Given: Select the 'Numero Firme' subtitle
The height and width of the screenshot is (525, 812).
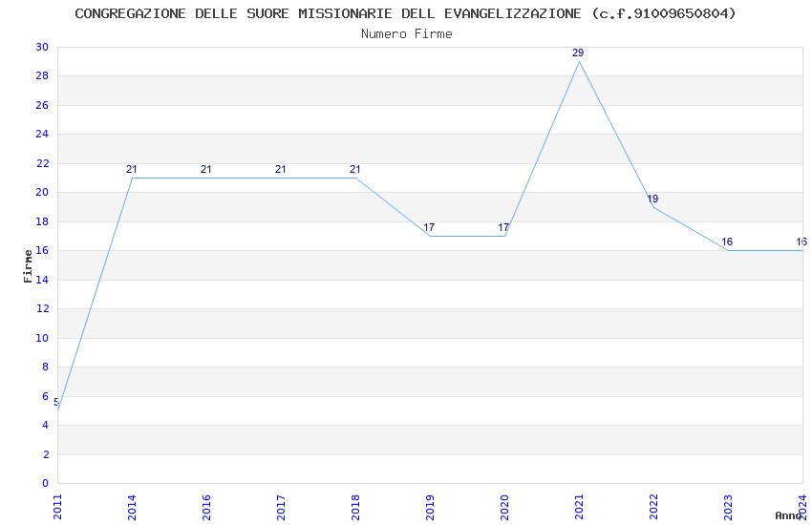Looking at the screenshot, I should coord(407,34).
